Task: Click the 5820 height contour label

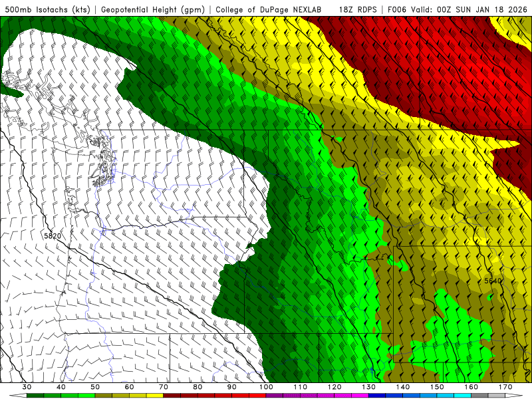Action: (x=53, y=236)
